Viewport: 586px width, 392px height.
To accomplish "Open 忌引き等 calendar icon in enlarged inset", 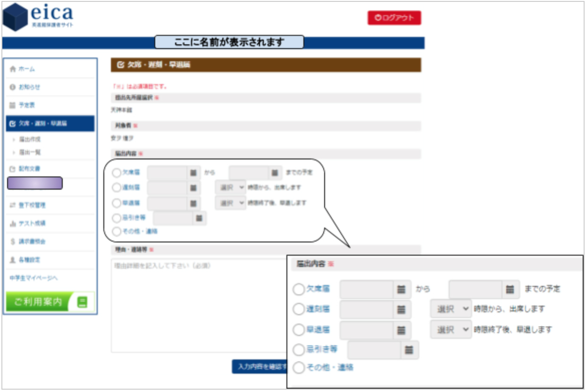I will [x=409, y=350].
